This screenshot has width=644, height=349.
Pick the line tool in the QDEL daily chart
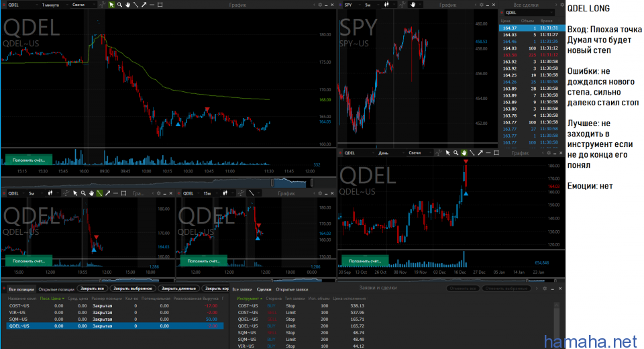point(472,153)
